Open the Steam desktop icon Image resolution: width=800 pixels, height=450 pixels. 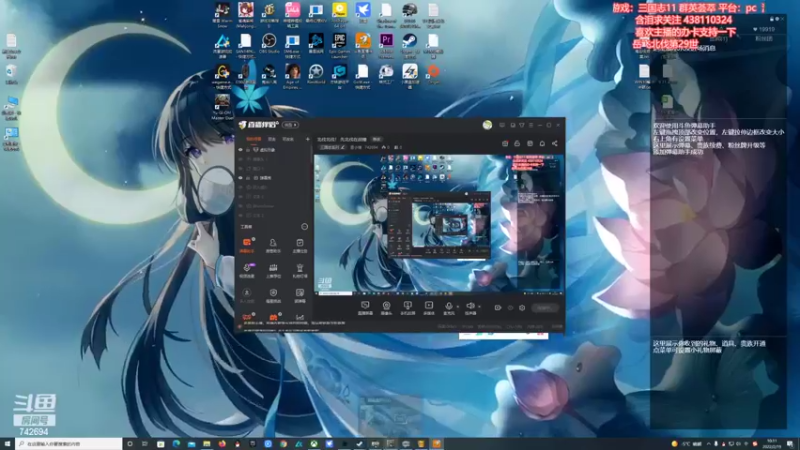[410, 45]
